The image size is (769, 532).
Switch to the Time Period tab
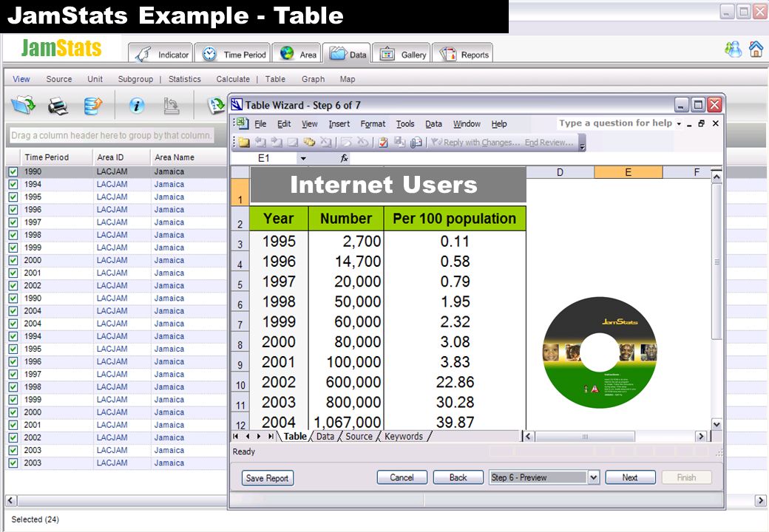pyautogui.click(x=233, y=53)
